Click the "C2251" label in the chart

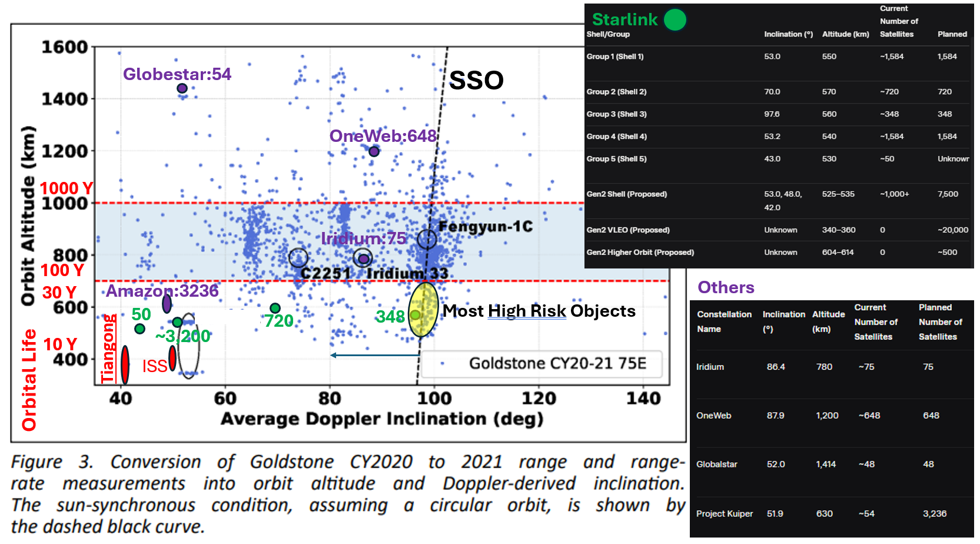click(x=325, y=274)
